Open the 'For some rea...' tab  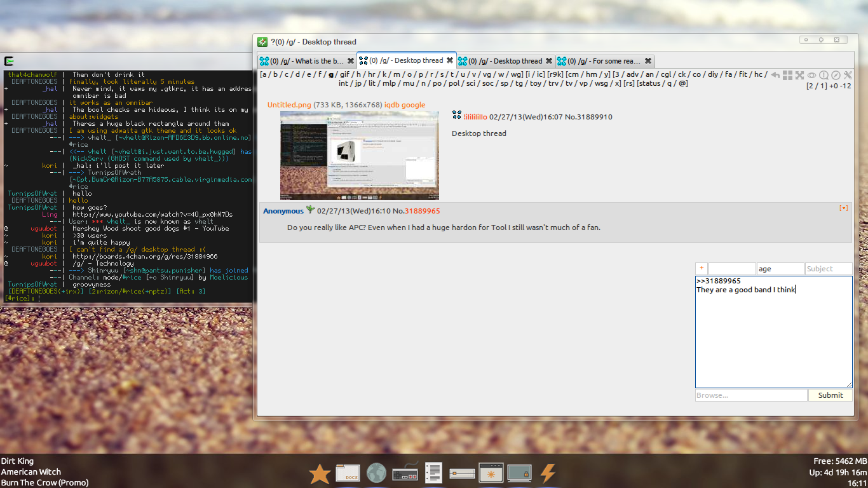point(605,61)
